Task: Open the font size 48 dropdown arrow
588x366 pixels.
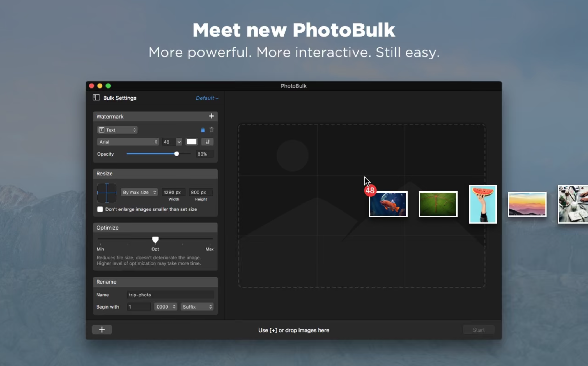Action: [x=179, y=142]
